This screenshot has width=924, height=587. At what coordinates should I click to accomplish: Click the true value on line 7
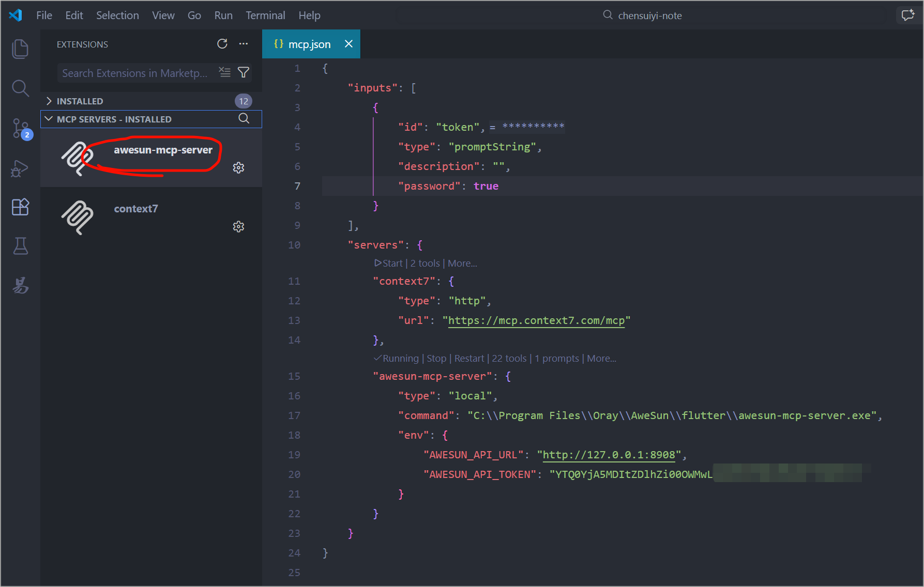(x=486, y=186)
